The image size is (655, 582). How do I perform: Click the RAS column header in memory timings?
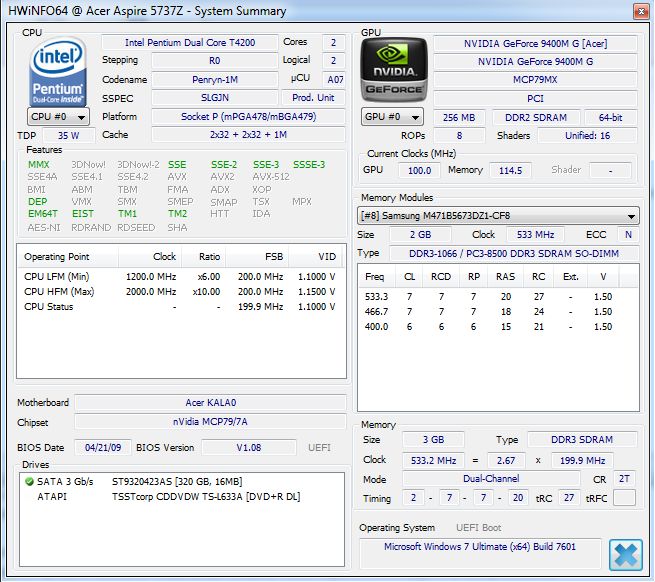coord(505,277)
